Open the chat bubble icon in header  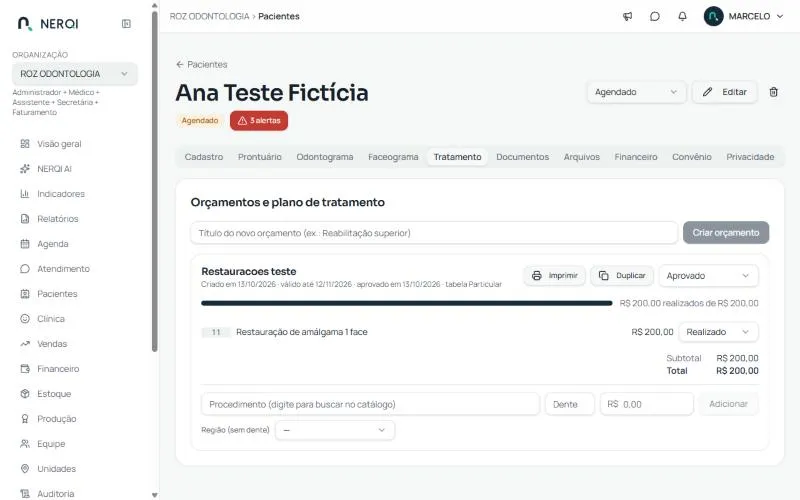click(655, 16)
